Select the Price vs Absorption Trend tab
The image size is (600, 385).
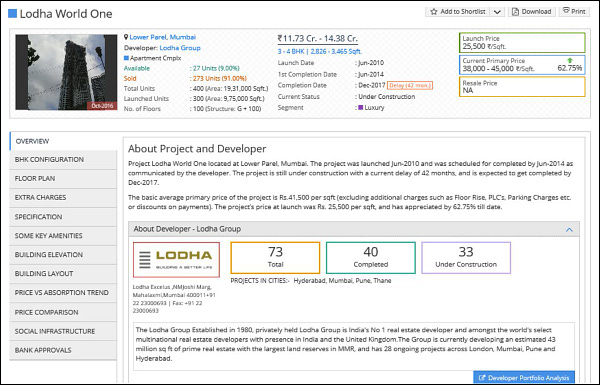tap(63, 293)
